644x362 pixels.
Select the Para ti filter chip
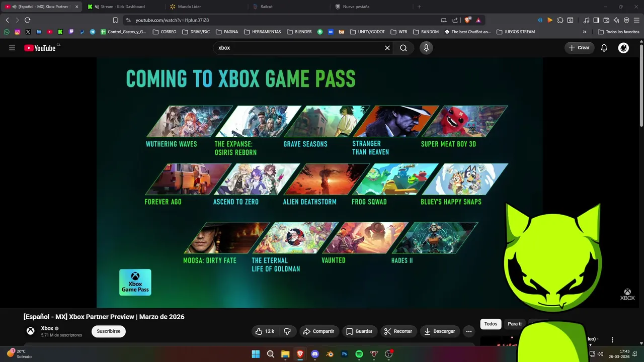[514, 324]
